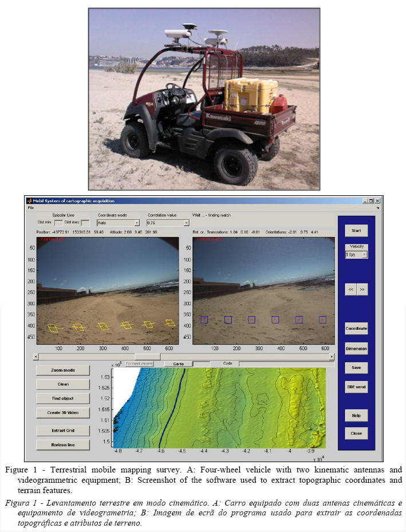Screen dimensions: 406x532
Task: Toggle the Horizon line button
Action: [x=63, y=444]
